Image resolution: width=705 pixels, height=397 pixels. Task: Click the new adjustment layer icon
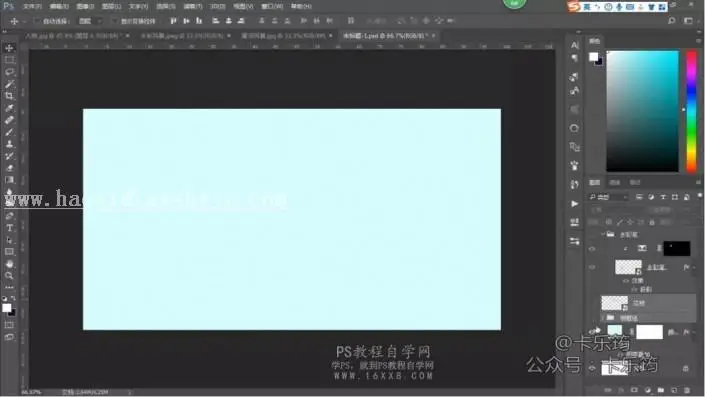[x=647, y=390]
